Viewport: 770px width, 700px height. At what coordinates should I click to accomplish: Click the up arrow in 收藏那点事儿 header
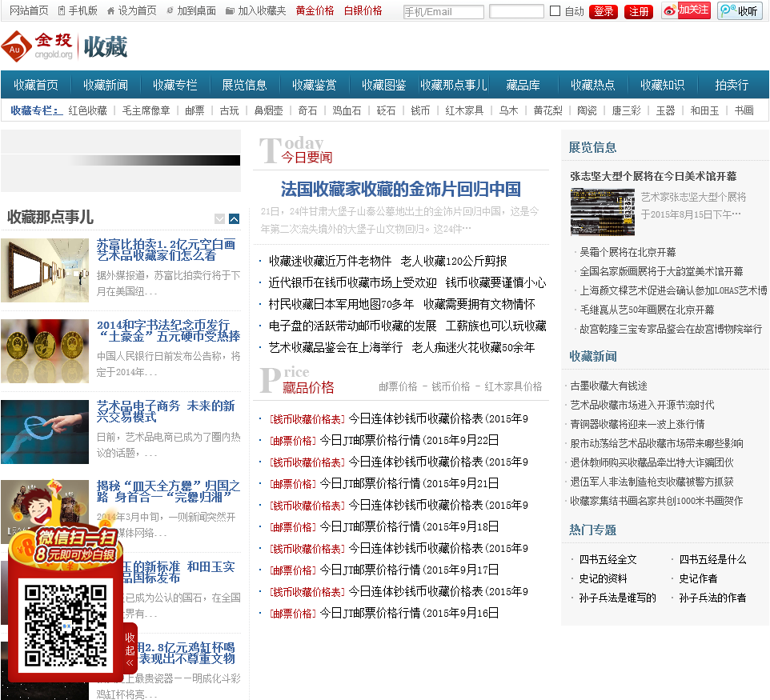click(x=235, y=219)
